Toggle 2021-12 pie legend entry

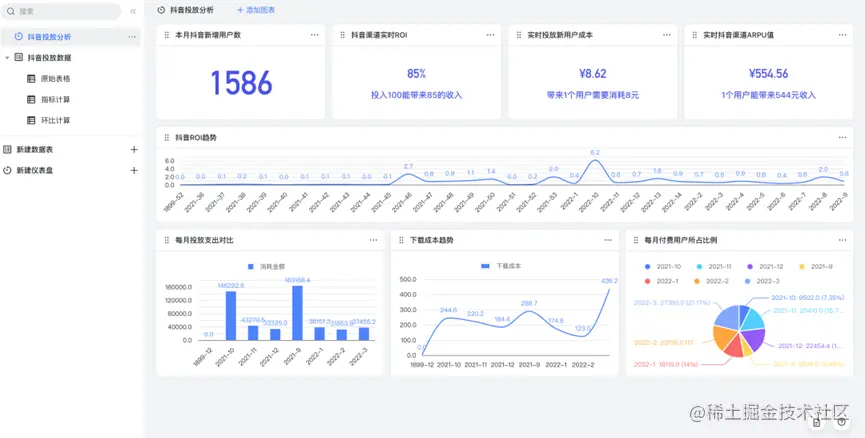[x=765, y=266]
